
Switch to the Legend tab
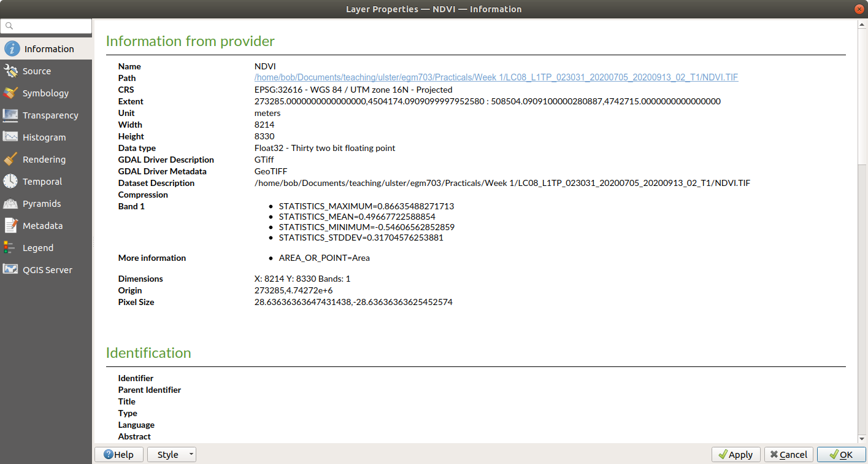[x=37, y=248]
